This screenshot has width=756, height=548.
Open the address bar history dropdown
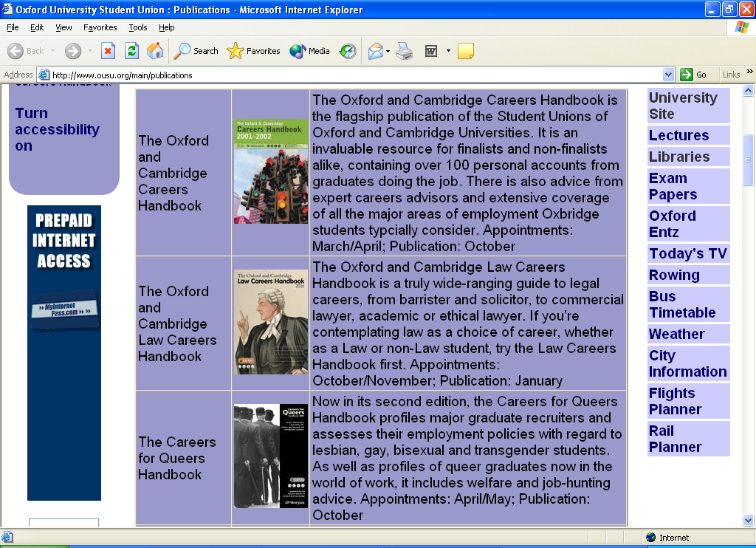[x=668, y=75]
